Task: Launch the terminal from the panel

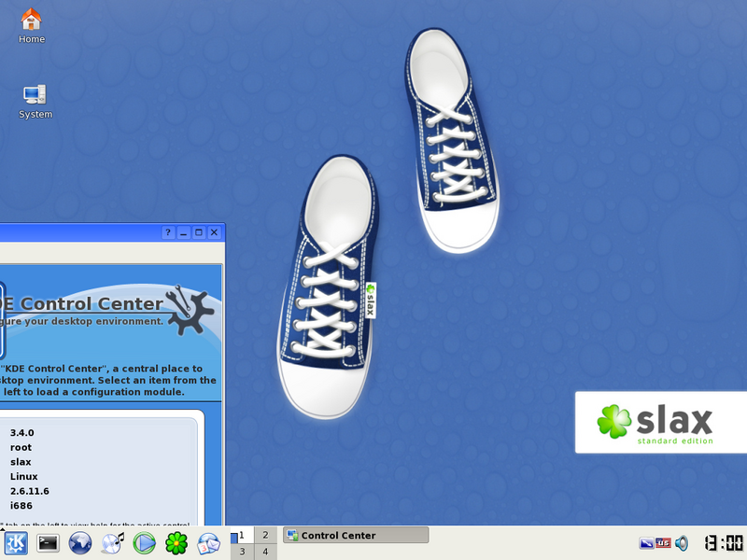Action: (49, 543)
